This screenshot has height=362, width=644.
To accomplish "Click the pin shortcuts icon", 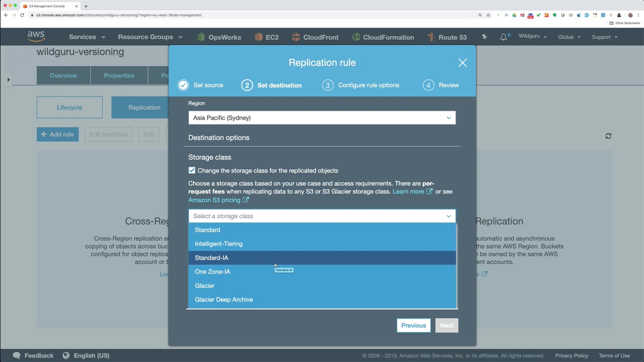I will pos(484,37).
